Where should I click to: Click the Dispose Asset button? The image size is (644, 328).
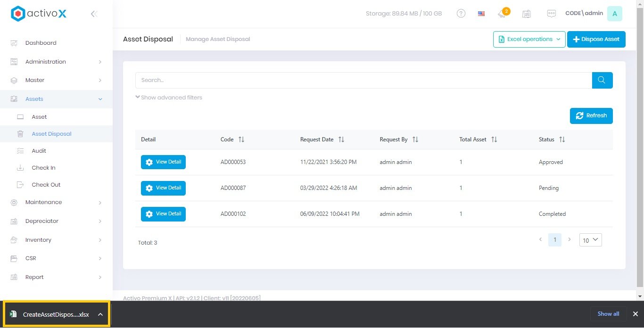point(596,39)
